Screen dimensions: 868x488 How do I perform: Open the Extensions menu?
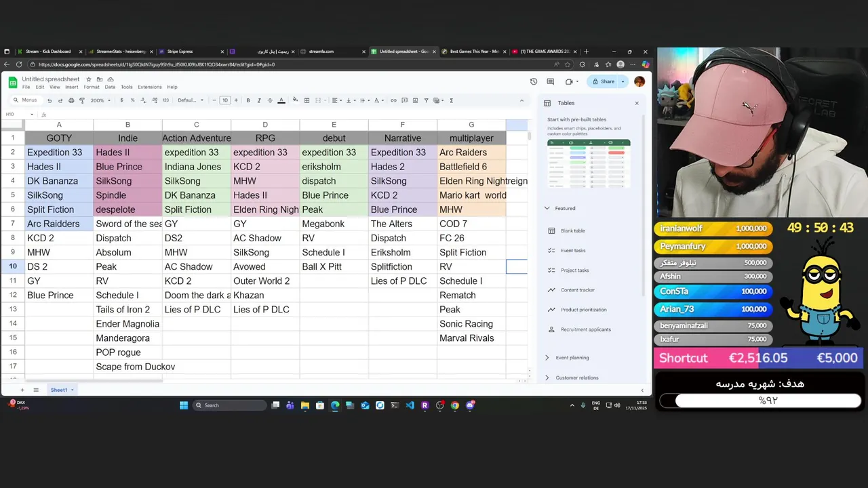click(150, 87)
